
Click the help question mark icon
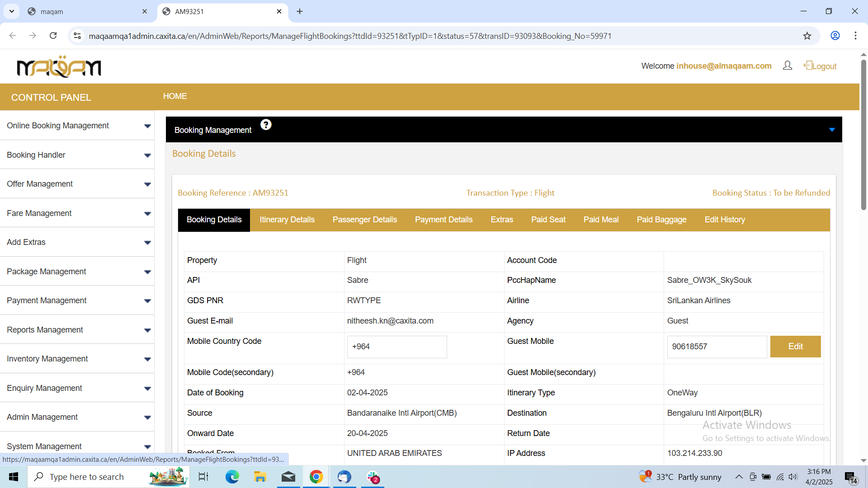point(266,125)
